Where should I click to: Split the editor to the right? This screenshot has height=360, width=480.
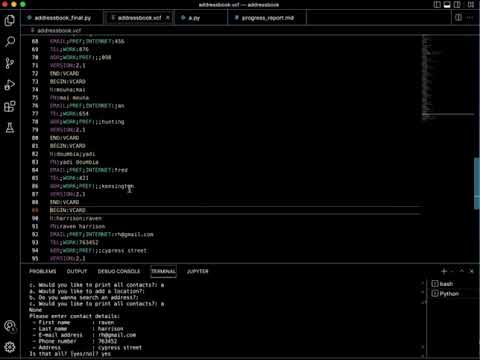click(x=459, y=17)
